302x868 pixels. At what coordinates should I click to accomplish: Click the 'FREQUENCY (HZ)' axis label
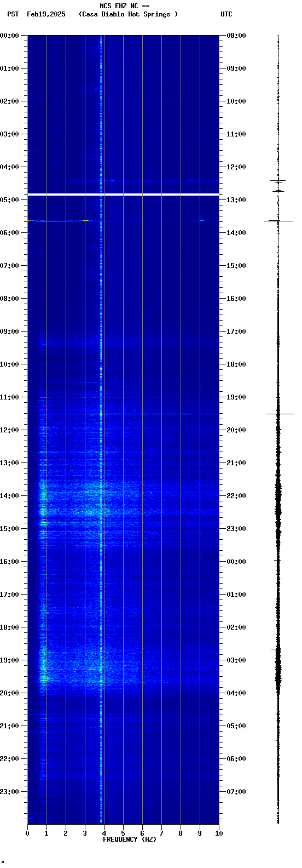click(x=130, y=840)
